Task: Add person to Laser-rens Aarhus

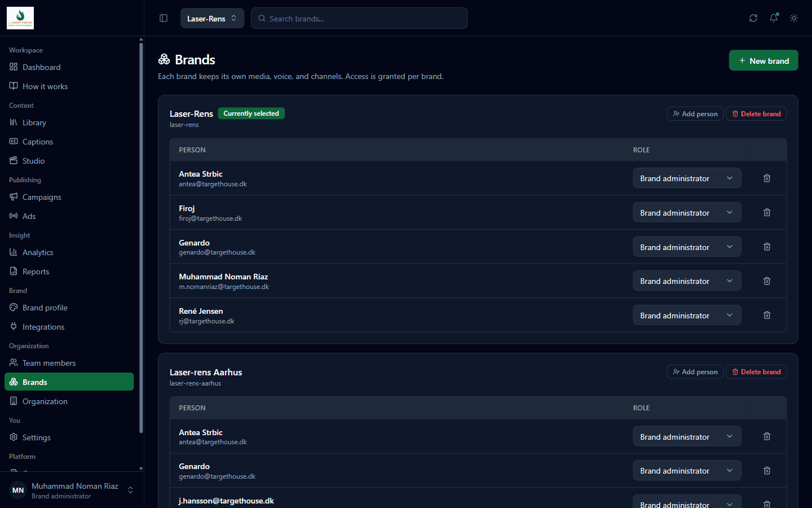Action: tap(695, 372)
